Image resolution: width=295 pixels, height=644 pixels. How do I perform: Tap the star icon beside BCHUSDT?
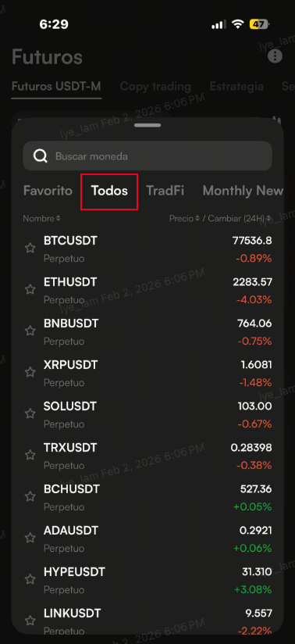click(30, 496)
